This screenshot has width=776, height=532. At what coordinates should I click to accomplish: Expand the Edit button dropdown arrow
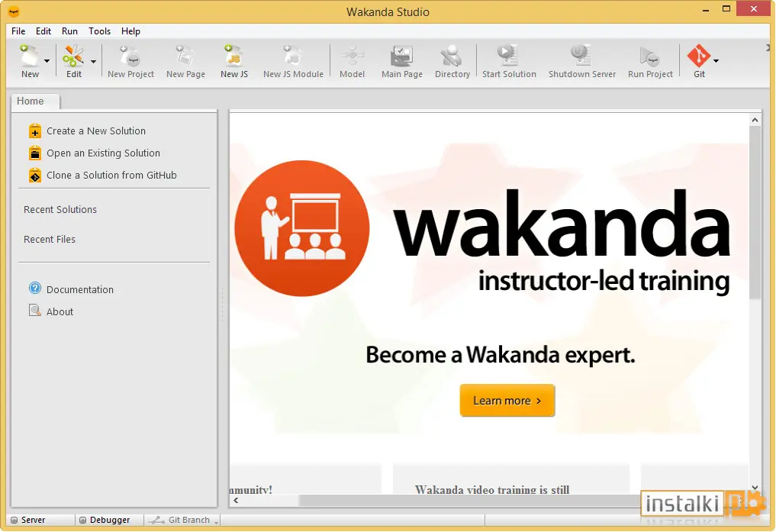coord(94,61)
